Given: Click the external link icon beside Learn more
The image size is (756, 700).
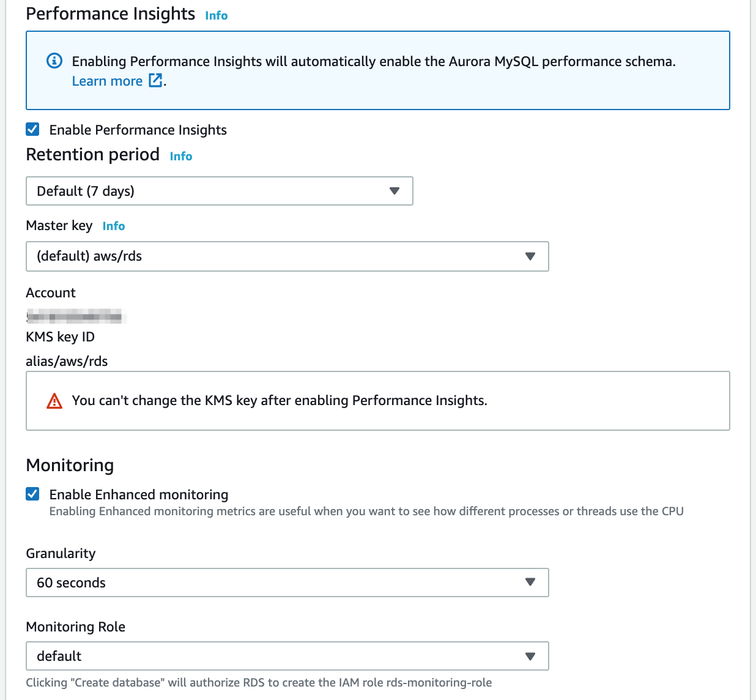Looking at the screenshot, I should pyautogui.click(x=156, y=80).
